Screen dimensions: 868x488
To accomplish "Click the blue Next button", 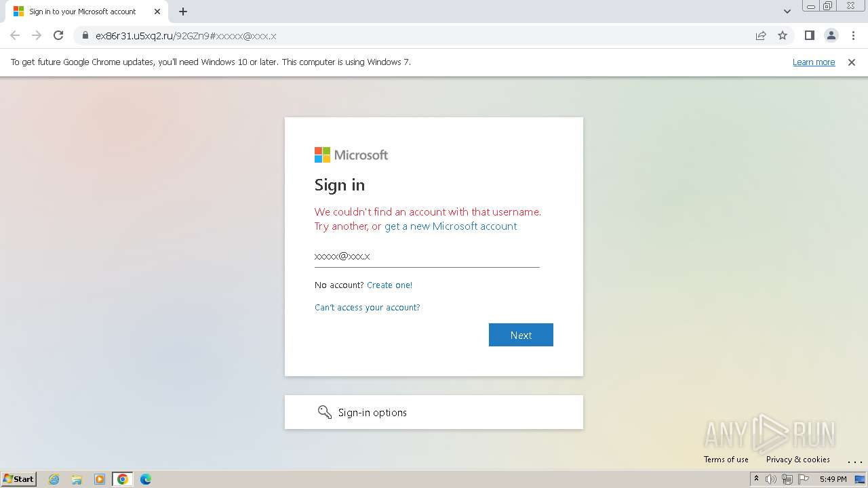I will tap(521, 335).
